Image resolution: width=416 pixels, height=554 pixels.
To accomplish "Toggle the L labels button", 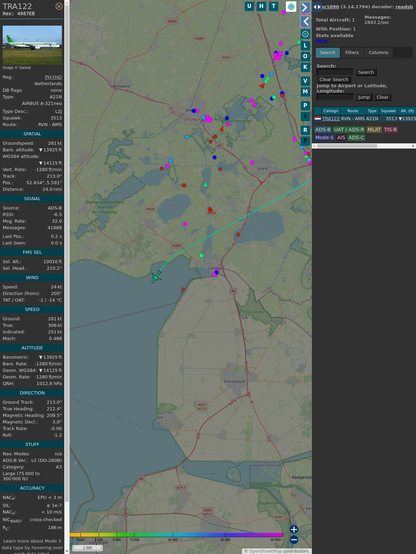I will point(305,46).
